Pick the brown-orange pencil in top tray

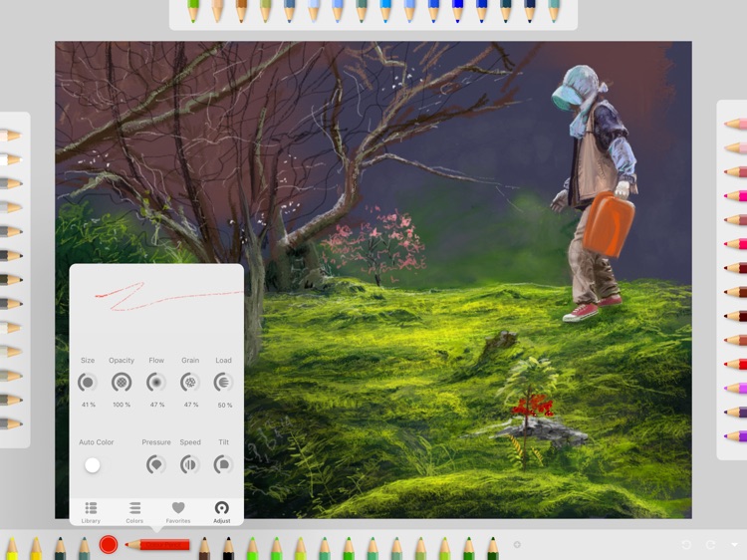coord(241,11)
